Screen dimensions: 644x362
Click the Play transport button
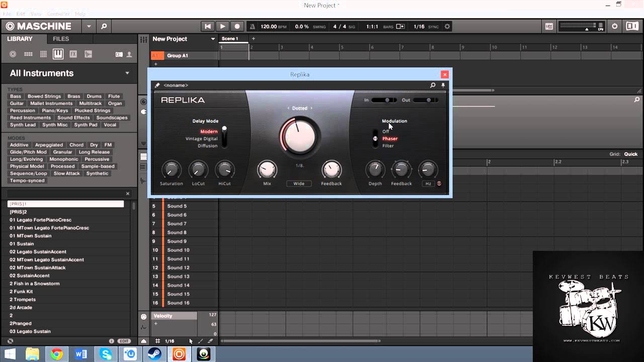pyautogui.click(x=222, y=26)
